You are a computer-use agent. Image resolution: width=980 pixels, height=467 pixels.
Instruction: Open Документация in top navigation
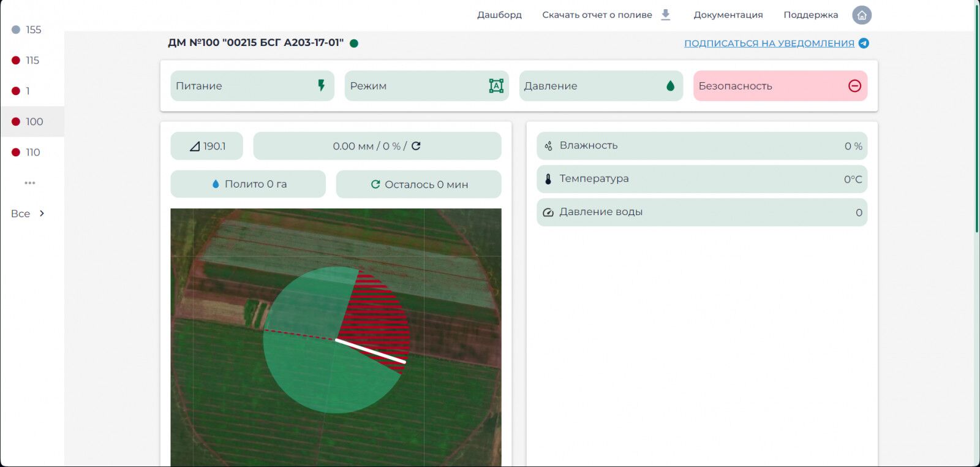(728, 15)
